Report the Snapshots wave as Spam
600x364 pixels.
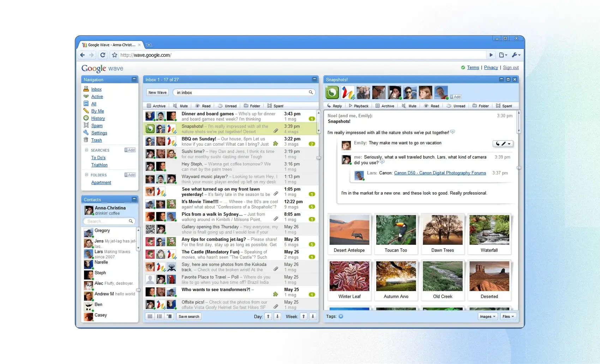(x=504, y=106)
